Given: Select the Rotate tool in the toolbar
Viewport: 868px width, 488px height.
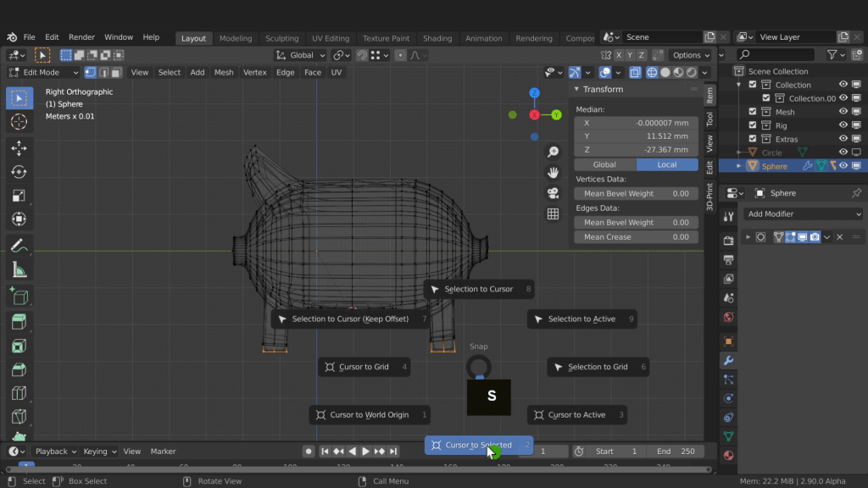Looking at the screenshot, I should [19, 172].
